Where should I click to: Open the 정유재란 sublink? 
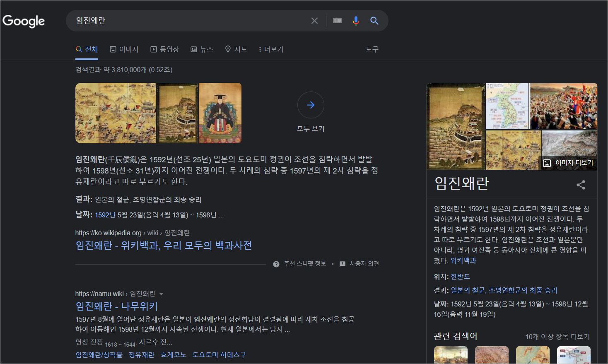click(141, 355)
